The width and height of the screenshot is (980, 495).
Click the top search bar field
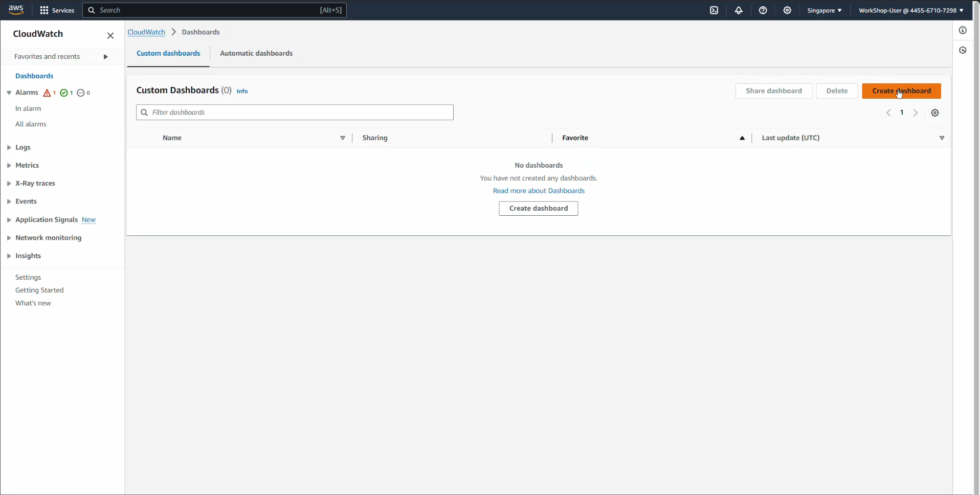(214, 10)
